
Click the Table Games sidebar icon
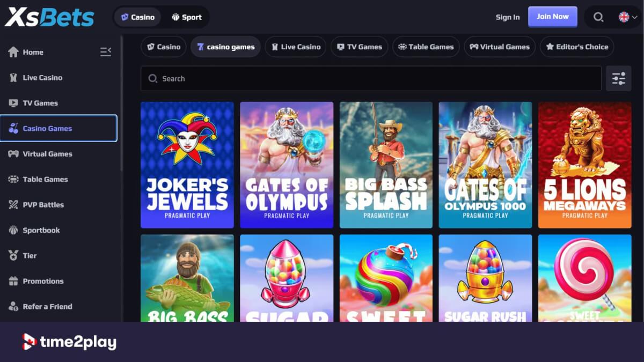tap(13, 179)
